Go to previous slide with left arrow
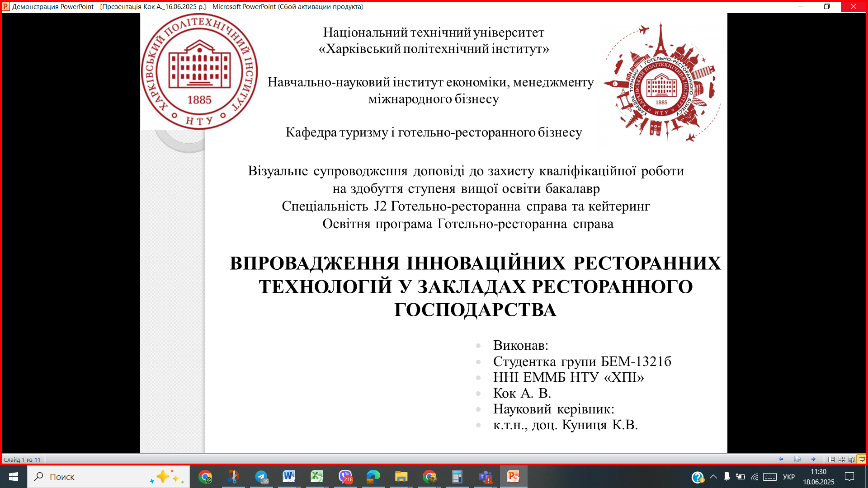Viewport: 868px width, 488px height. (781, 459)
